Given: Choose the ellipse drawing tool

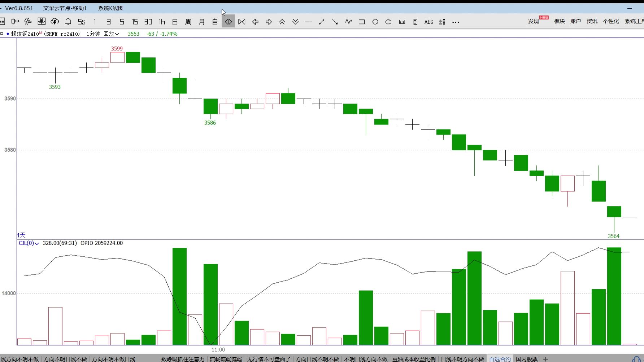Looking at the screenshot, I should pyautogui.click(x=388, y=22).
